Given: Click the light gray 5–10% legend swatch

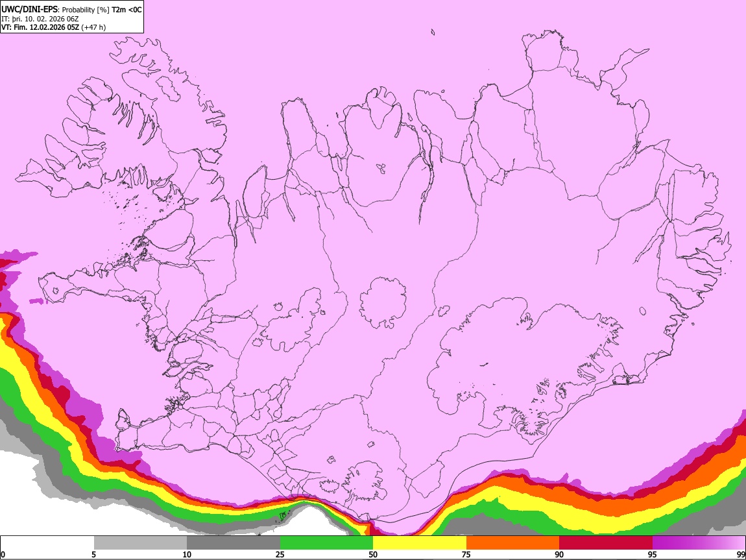Looking at the screenshot, I should 140,543.
